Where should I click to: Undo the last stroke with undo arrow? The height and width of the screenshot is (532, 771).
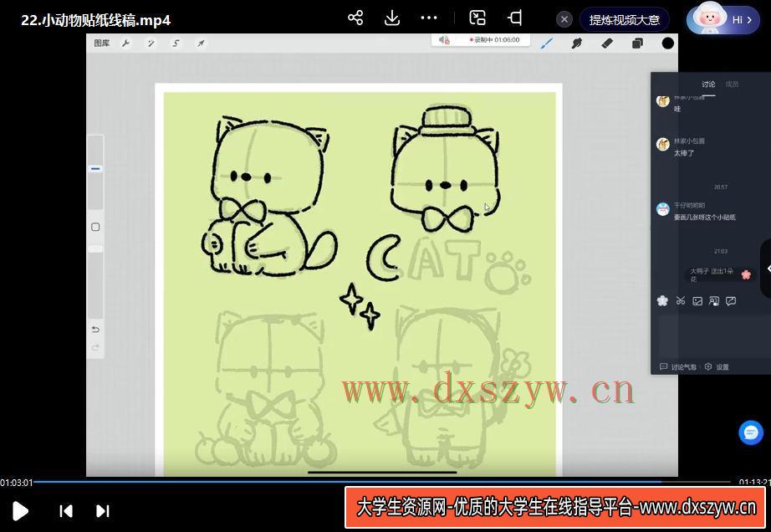pyautogui.click(x=95, y=330)
